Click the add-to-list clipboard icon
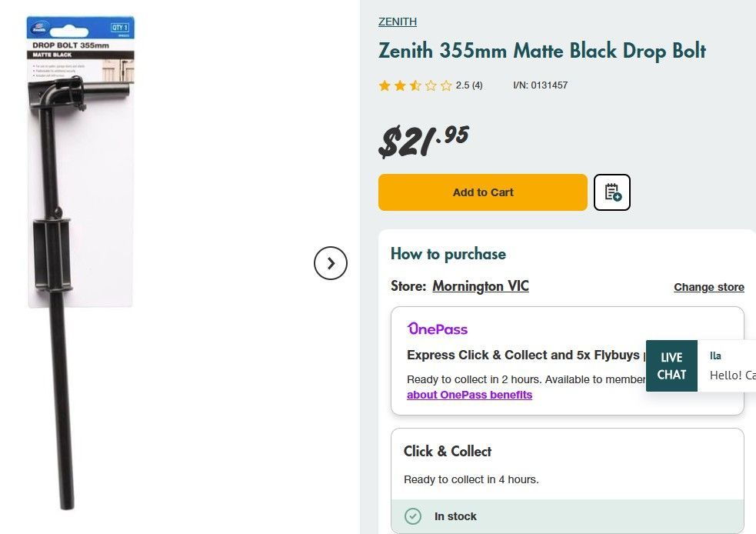This screenshot has width=756, height=534. 612,192
